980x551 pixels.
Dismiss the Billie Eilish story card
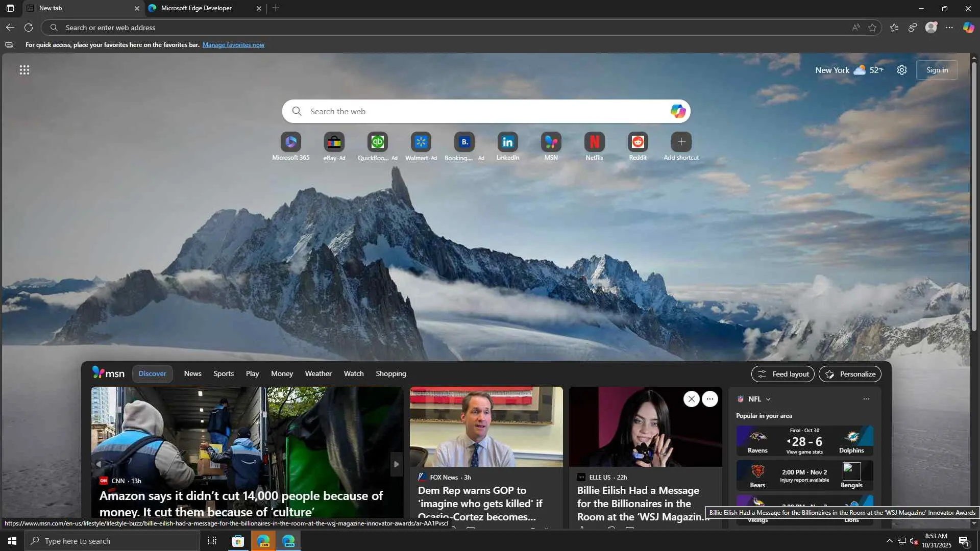click(691, 399)
